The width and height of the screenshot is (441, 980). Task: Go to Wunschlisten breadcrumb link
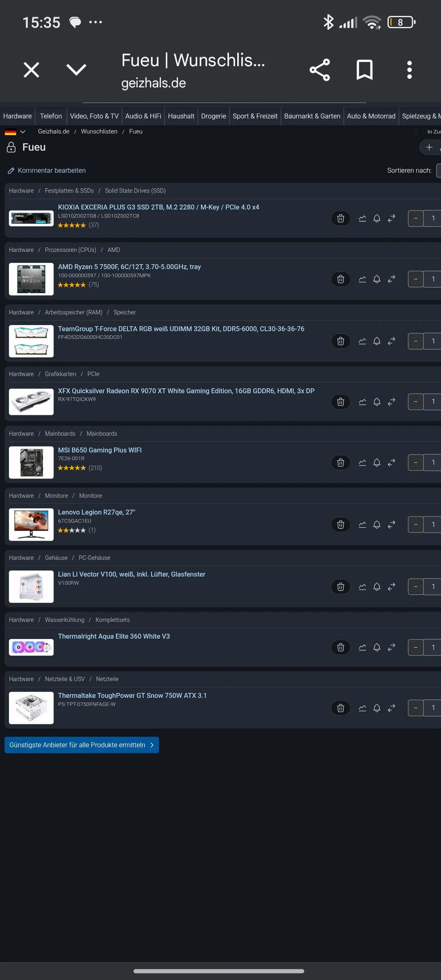[x=99, y=131]
